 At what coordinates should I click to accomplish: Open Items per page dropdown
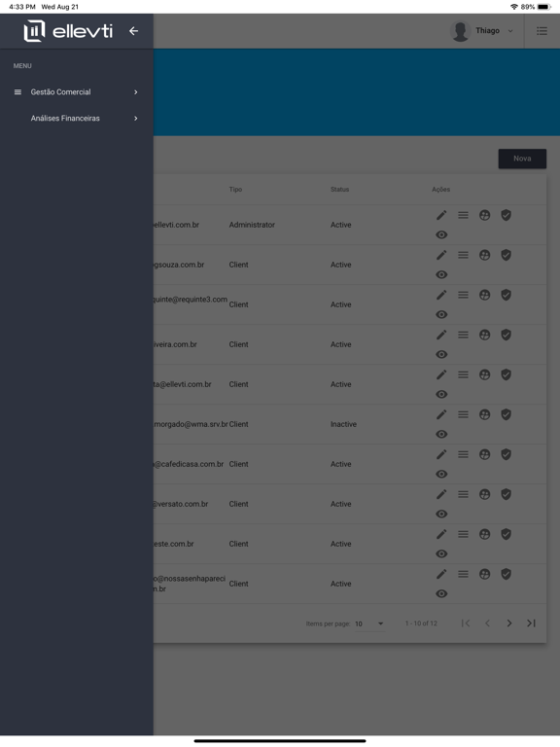point(369,623)
